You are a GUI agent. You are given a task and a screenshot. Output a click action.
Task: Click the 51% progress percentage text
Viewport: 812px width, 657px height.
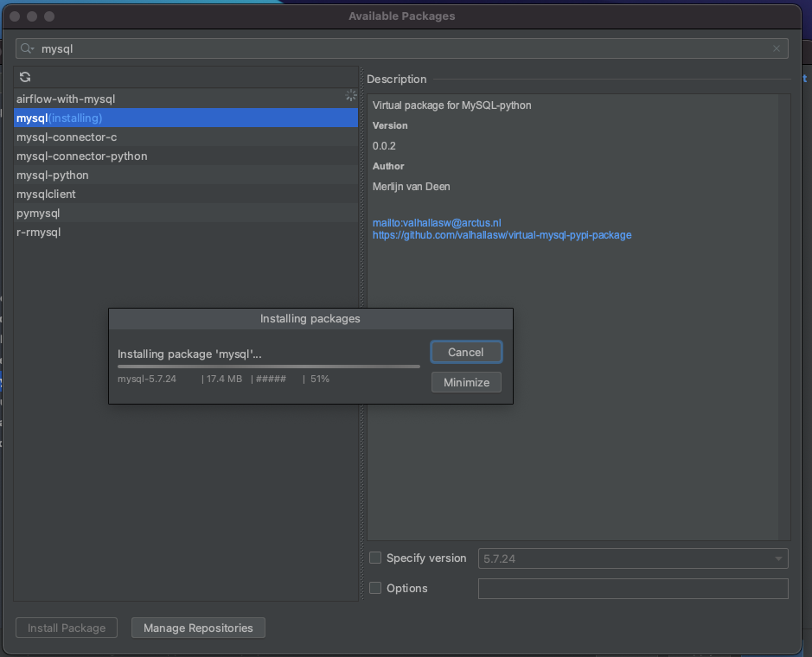coord(319,379)
